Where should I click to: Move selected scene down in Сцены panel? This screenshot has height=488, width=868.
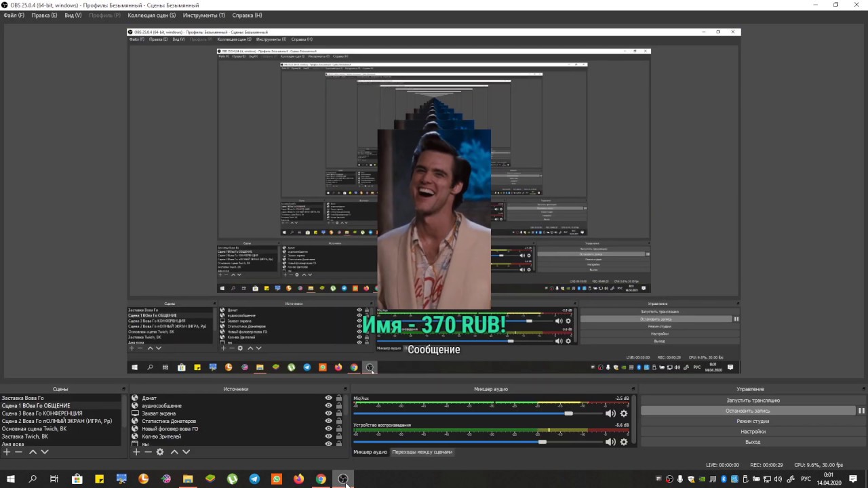45,452
